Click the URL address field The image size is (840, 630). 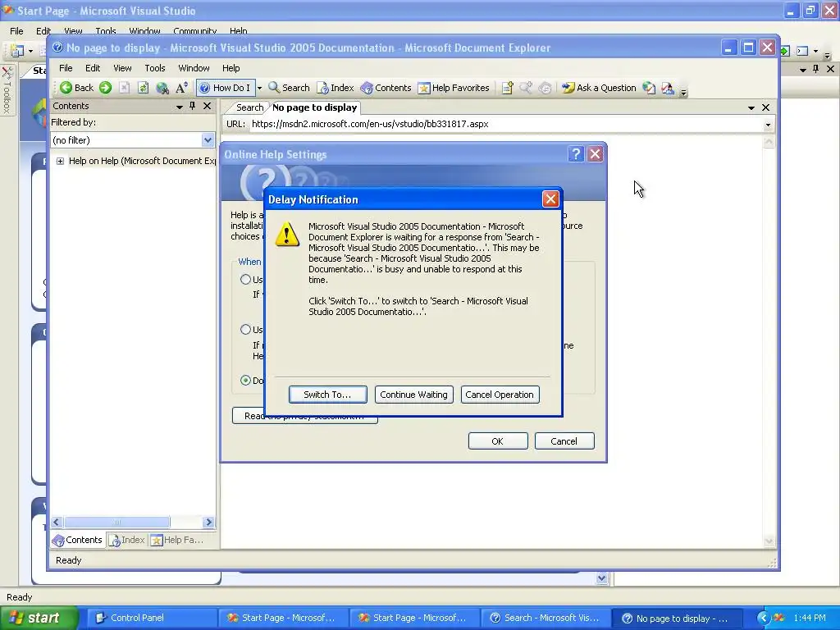506,125
